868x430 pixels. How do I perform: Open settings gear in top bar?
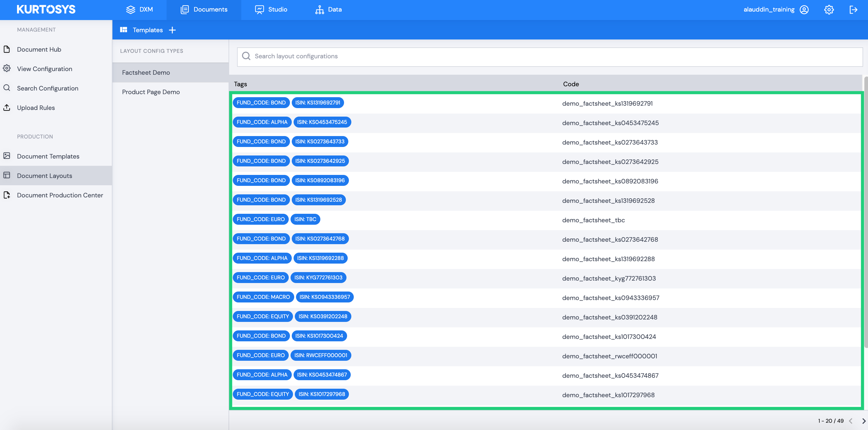[x=829, y=9]
